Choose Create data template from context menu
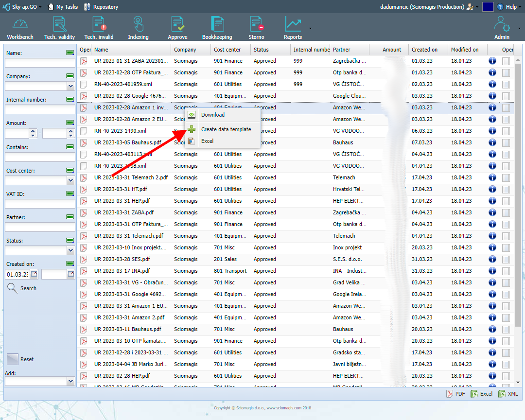This screenshot has width=525, height=420. tap(223, 129)
